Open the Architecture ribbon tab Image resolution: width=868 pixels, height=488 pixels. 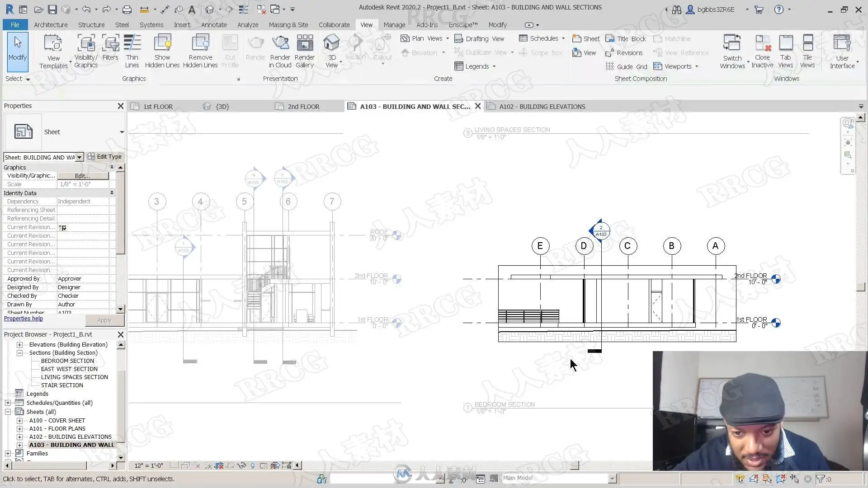[51, 25]
